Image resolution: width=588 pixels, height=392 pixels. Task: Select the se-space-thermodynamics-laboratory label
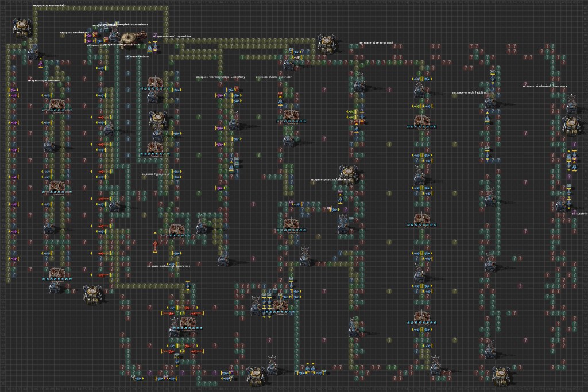click(x=220, y=77)
